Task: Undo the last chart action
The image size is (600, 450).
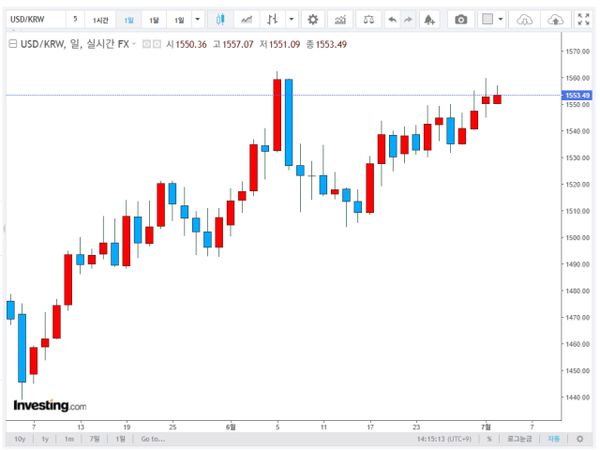Action: (392, 19)
